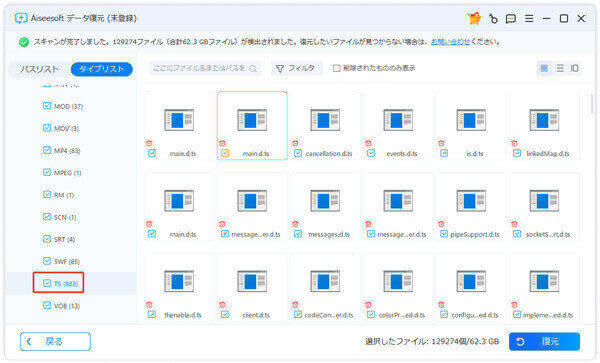This screenshot has width=600, height=363.
Task: Switch to thumbnail grid view
Action: click(x=544, y=68)
